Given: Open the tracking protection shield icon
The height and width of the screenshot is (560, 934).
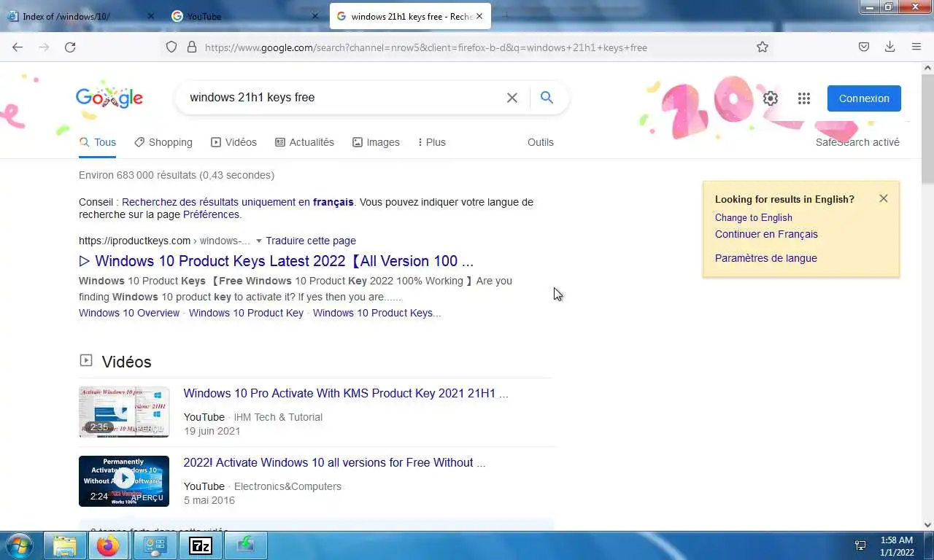Looking at the screenshot, I should [171, 47].
